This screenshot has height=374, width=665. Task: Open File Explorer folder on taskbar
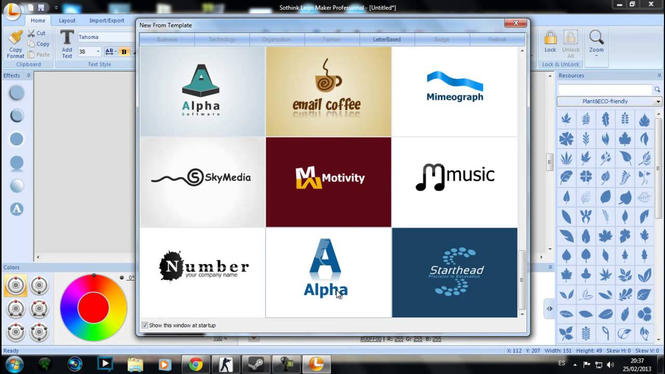135,364
